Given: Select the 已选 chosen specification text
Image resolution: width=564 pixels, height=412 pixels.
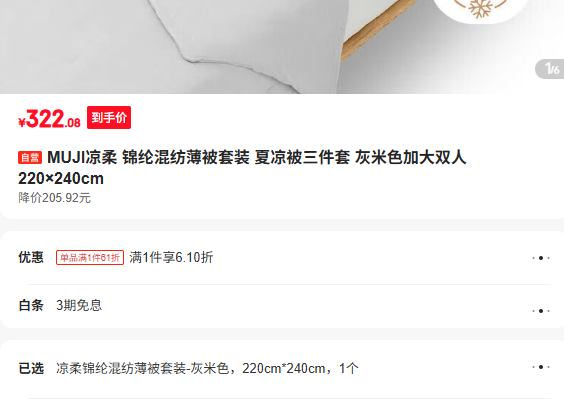Looking at the screenshot, I should pos(207,368).
